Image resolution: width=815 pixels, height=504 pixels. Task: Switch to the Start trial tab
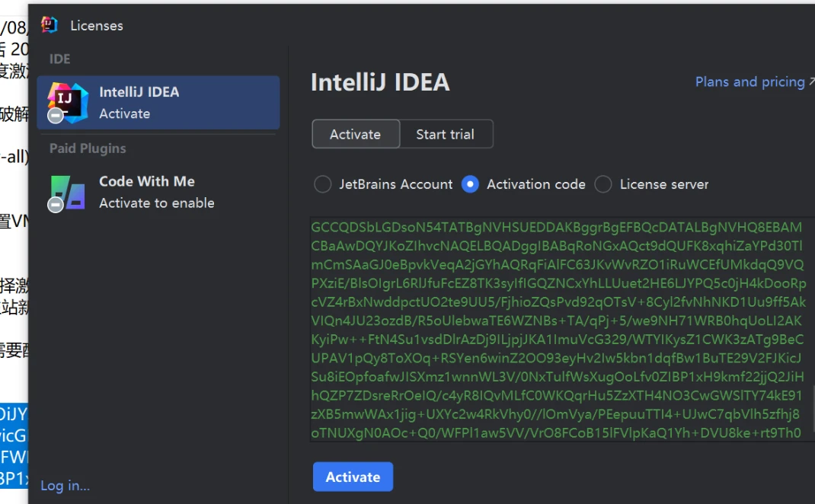446,134
